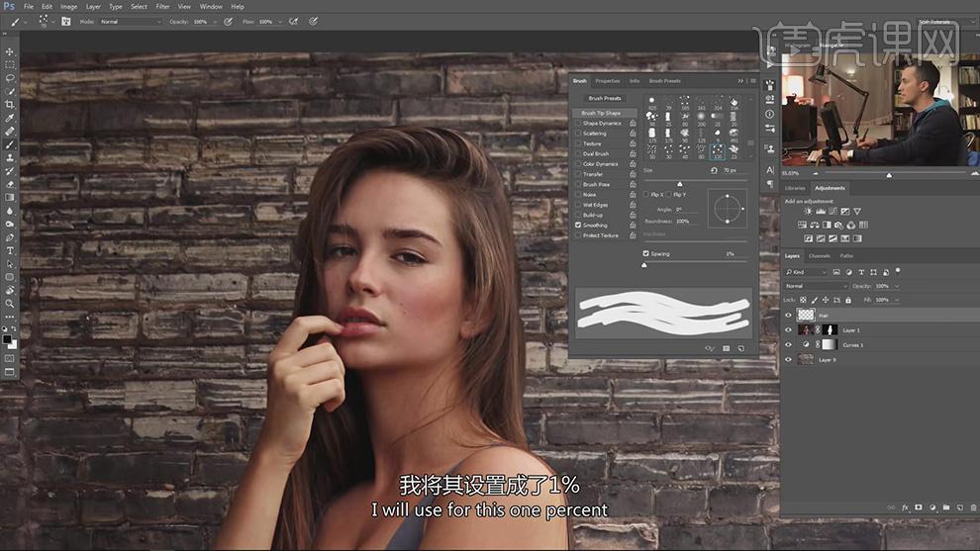Image resolution: width=980 pixels, height=551 pixels.
Task: Lock all on selected layer
Action: pos(848,300)
